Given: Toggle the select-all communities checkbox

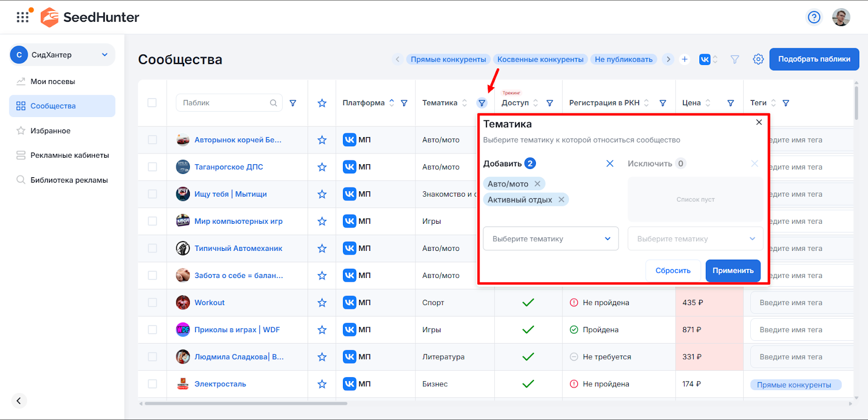Looking at the screenshot, I should [x=152, y=103].
